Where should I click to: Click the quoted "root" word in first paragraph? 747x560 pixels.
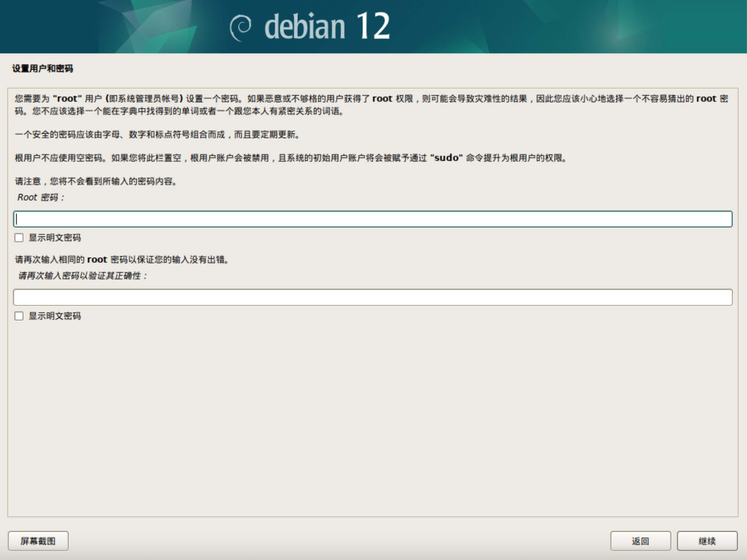coord(67,99)
